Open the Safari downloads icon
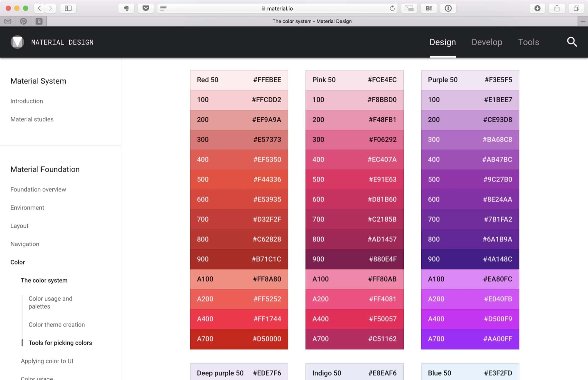Viewport: 588px width, 380px height. point(537,8)
